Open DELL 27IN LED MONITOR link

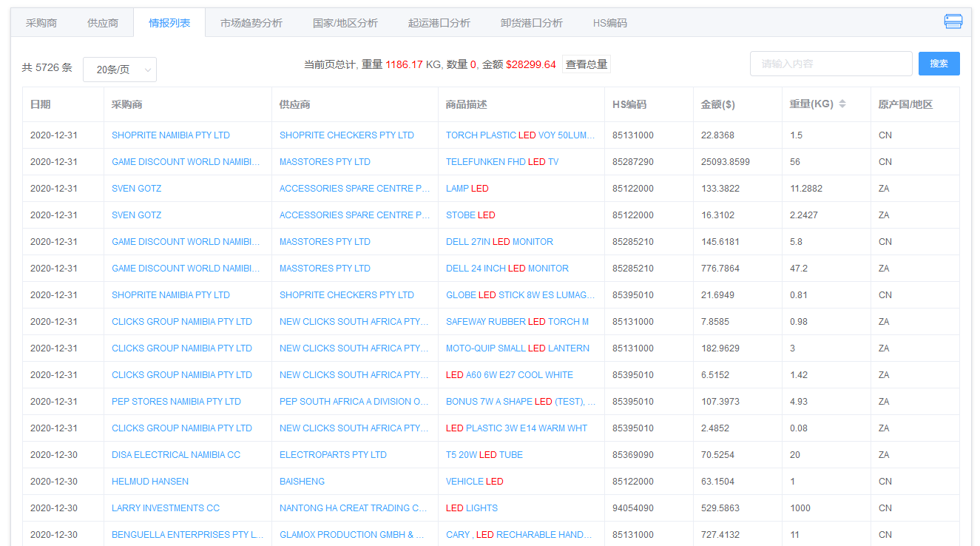click(x=499, y=242)
